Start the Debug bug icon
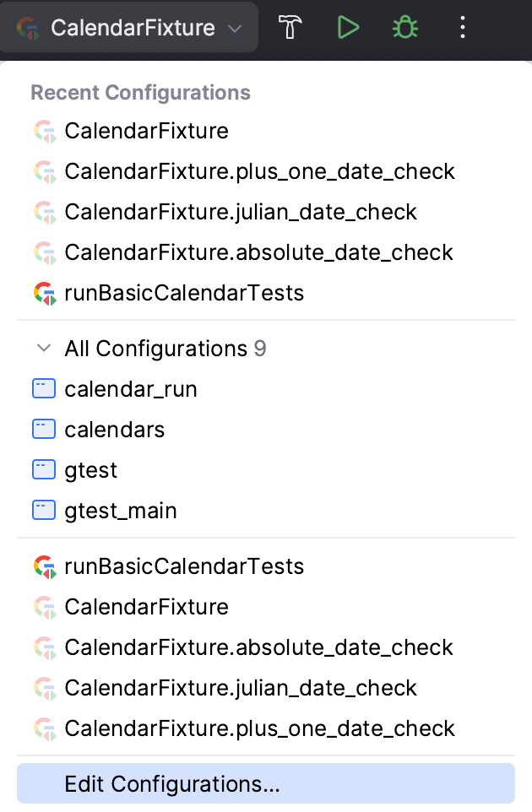Image resolution: width=532 pixels, height=812 pixels. coord(405,27)
